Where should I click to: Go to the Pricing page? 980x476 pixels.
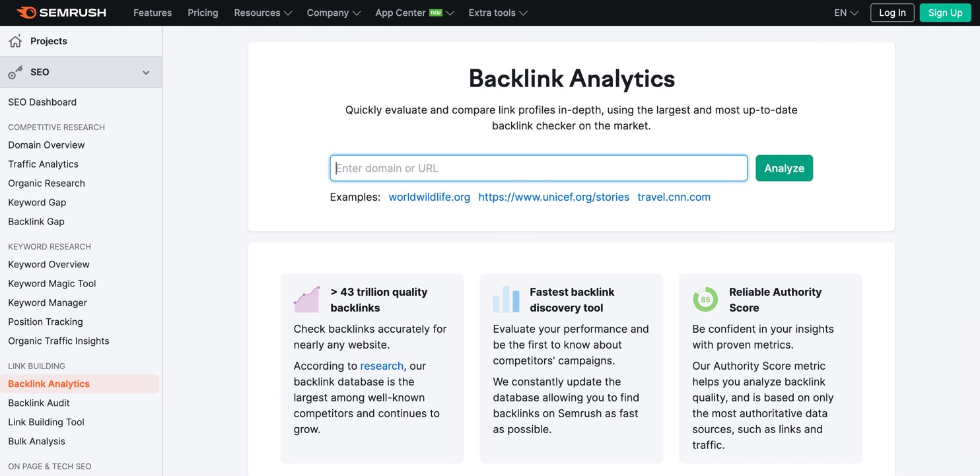pyautogui.click(x=202, y=13)
